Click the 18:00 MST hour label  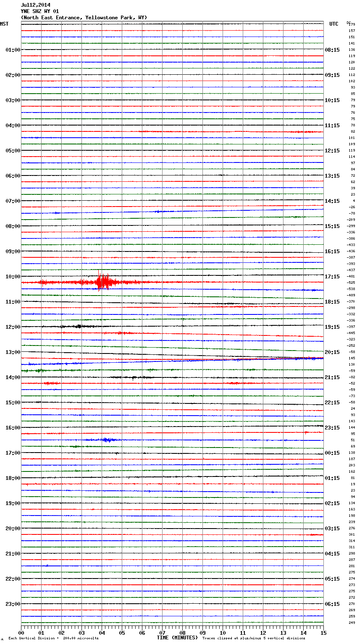click(x=13, y=478)
